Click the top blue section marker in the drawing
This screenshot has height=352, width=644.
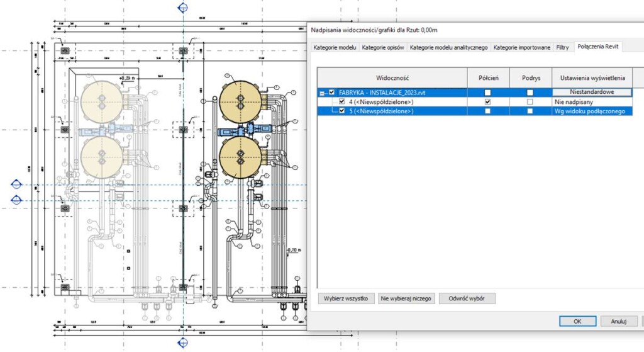pyautogui.click(x=183, y=8)
